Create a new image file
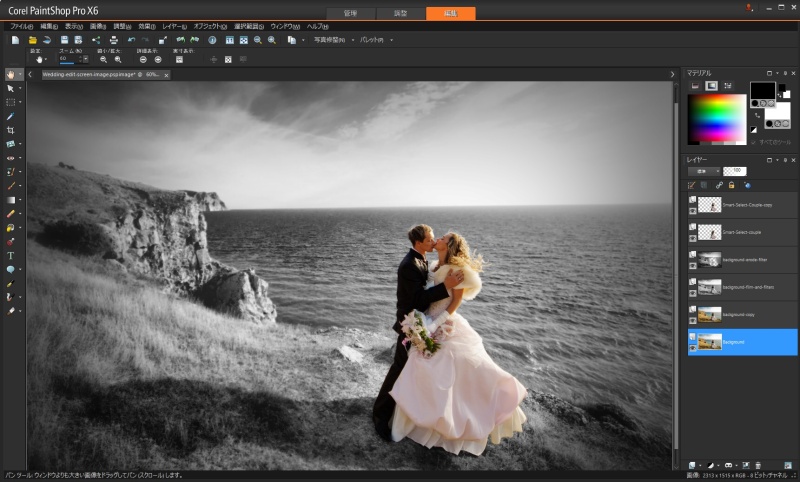The height and width of the screenshot is (482, 800). point(15,40)
